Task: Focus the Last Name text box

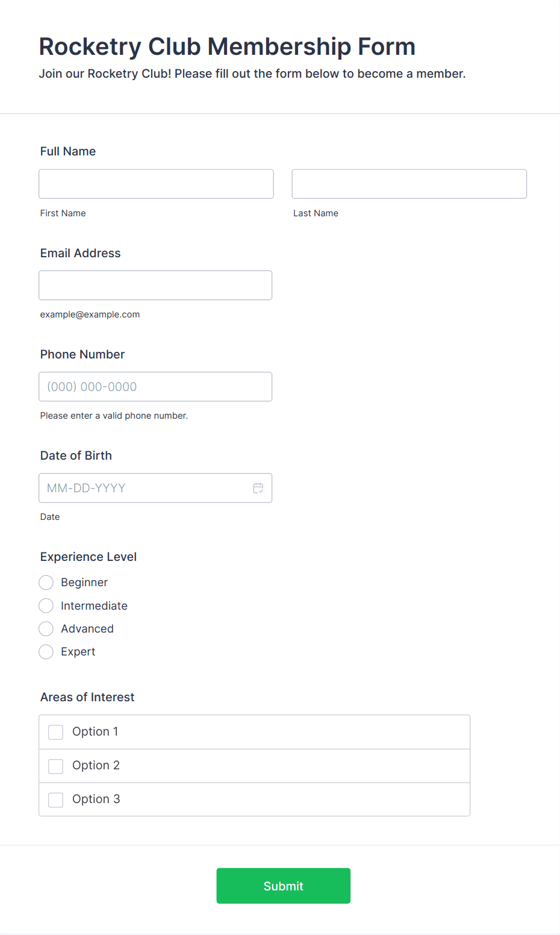Action: 409,184
